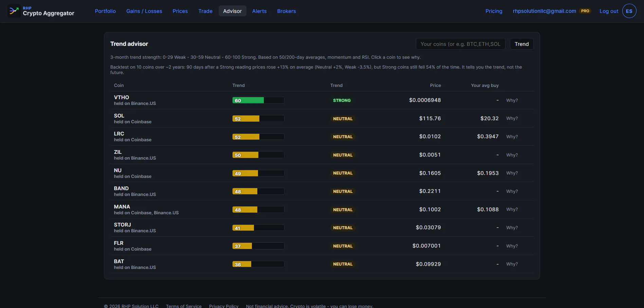
Task: Click Why? for SOL
Action: [512, 119]
